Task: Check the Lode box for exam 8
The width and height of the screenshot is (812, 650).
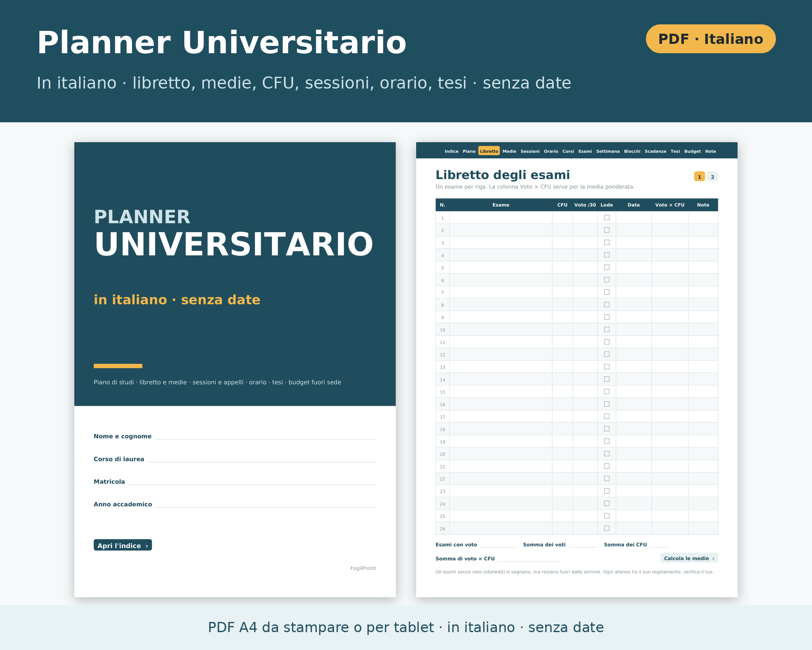Action: click(x=607, y=305)
